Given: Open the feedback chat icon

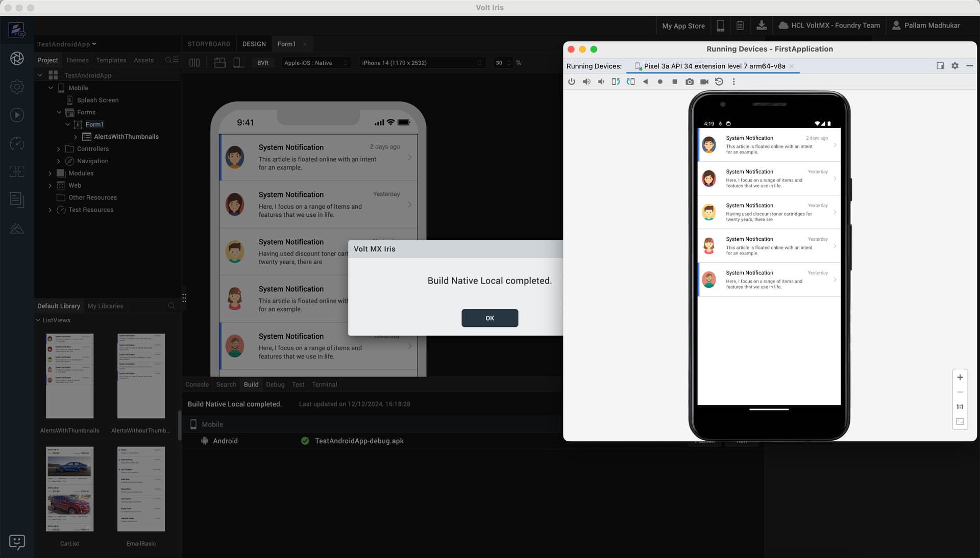Looking at the screenshot, I should (17, 542).
